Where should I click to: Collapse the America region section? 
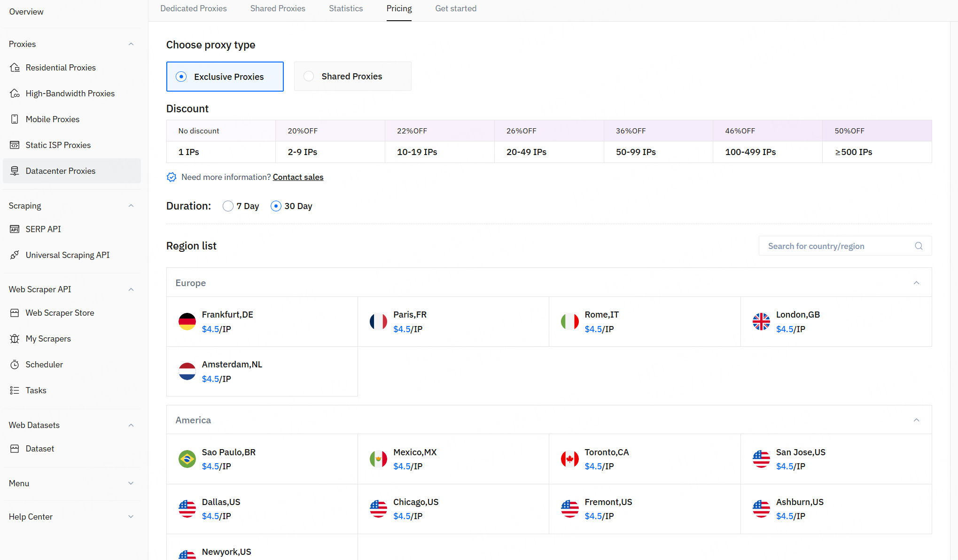(916, 420)
